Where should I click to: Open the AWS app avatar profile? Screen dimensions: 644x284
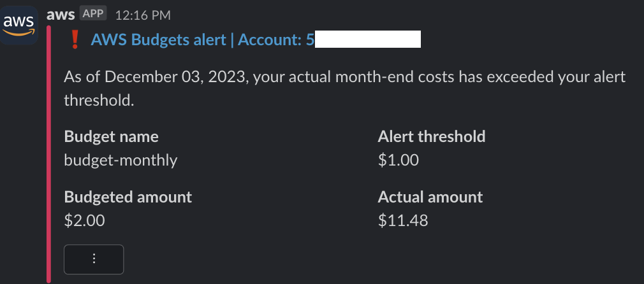pyautogui.click(x=19, y=25)
